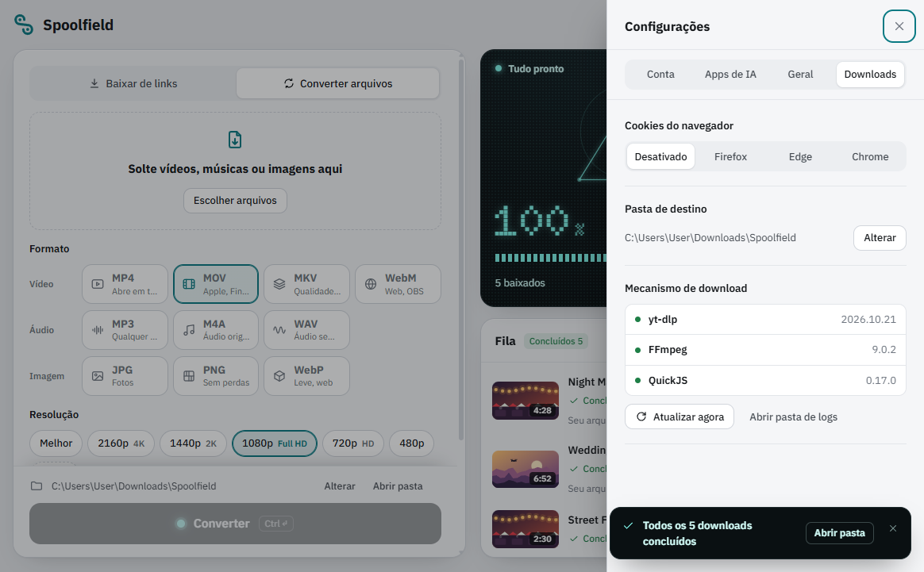Click the Concluídos 5 badge

556,341
